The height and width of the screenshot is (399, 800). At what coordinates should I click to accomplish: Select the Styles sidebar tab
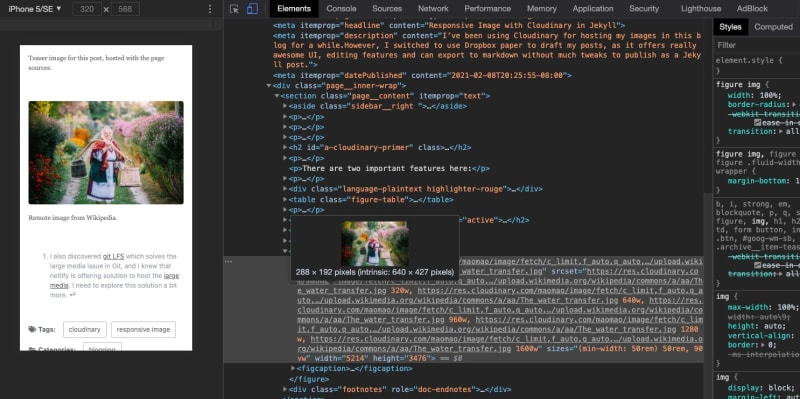coord(730,27)
